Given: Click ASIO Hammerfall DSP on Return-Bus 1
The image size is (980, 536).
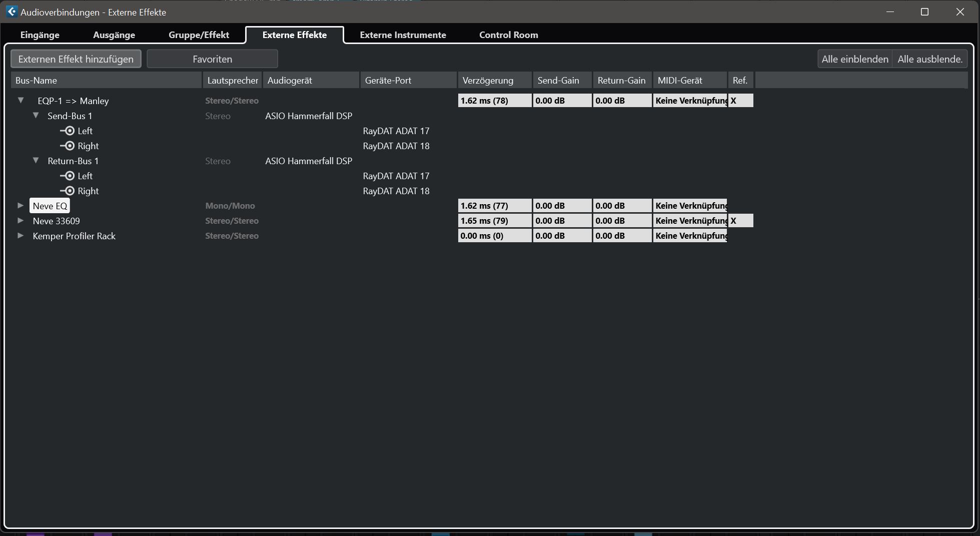Looking at the screenshot, I should (x=309, y=161).
